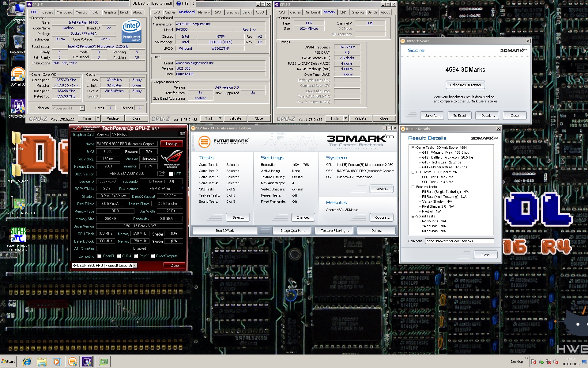The height and width of the screenshot is (368, 588).
Task: Click the GPU-Z BIOS save/share icon
Action: 162,174
